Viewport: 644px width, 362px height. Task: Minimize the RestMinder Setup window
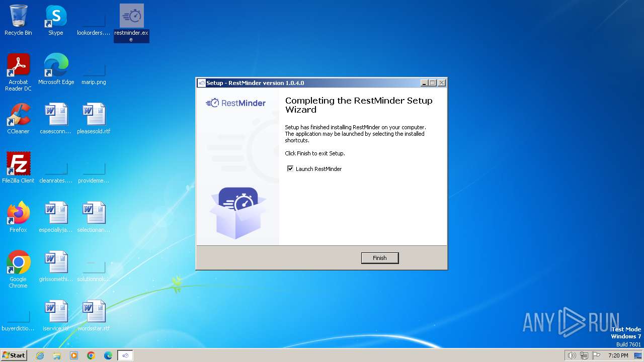(424, 83)
